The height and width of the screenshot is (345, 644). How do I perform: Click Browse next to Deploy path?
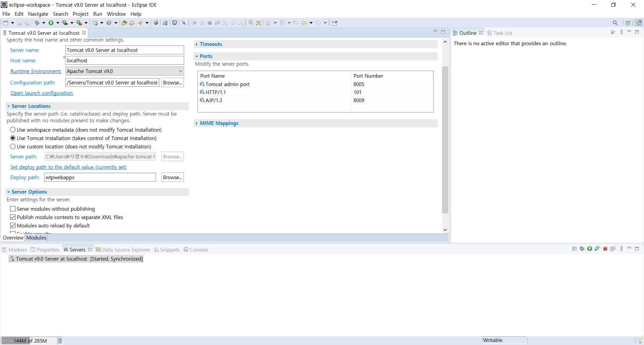click(172, 177)
